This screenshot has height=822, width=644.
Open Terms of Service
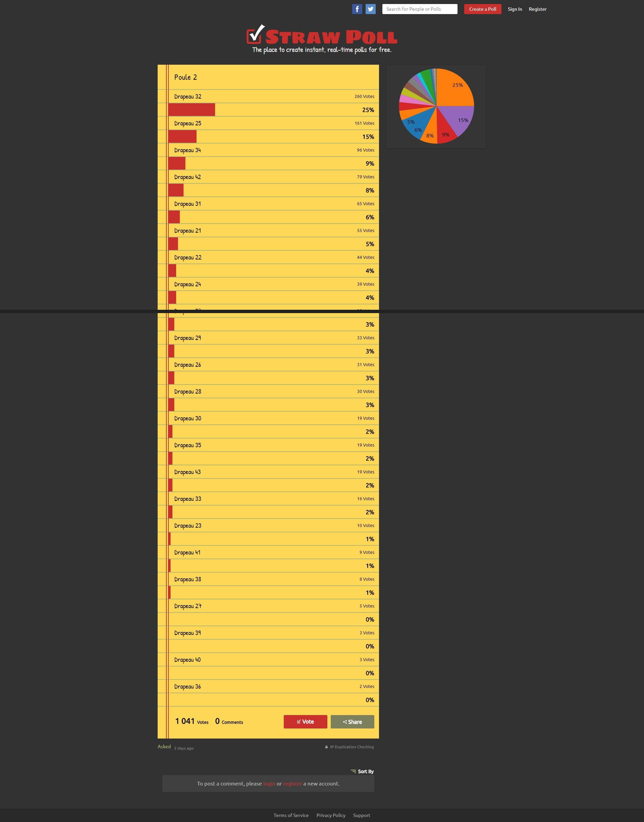coord(291,815)
